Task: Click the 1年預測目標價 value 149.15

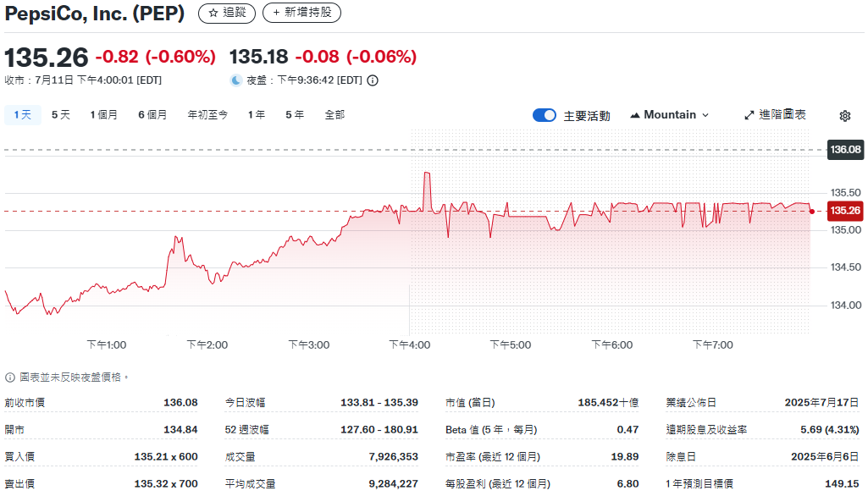Action: point(842,484)
